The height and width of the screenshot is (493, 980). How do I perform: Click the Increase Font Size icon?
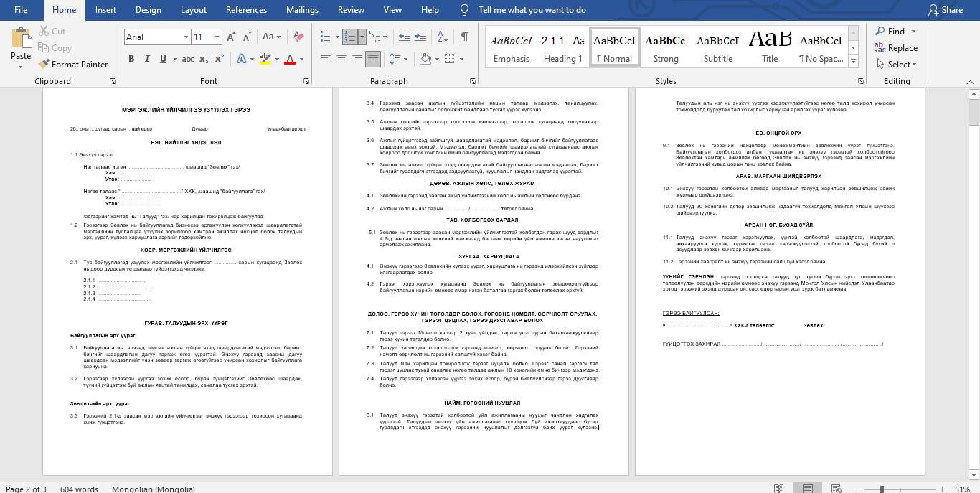[x=231, y=37]
